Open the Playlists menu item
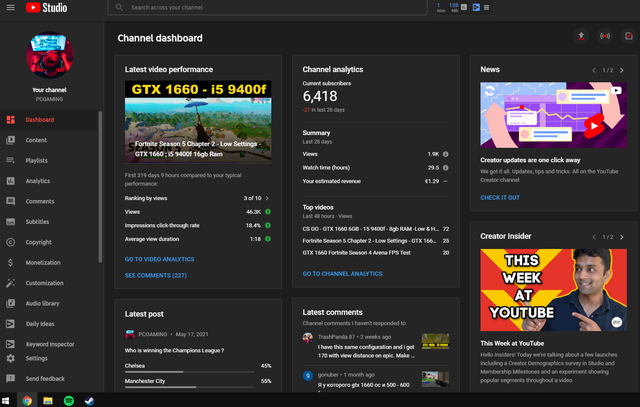The height and width of the screenshot is (407, 640). pos(49,160)
